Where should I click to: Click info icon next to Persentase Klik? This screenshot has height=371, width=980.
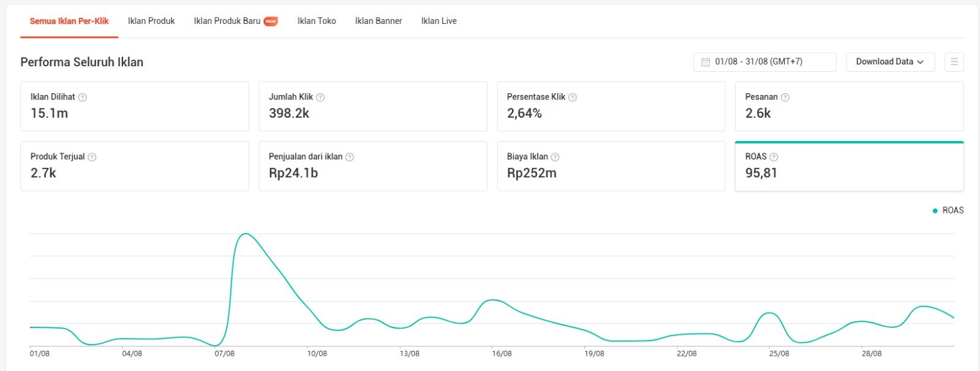click(x=573, y=98)
